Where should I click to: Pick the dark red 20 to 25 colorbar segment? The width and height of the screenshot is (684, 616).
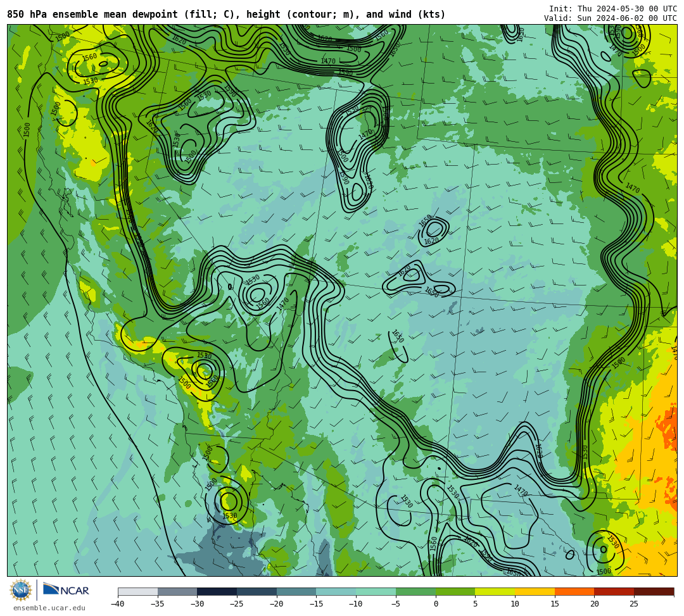[x=614, y=591]
